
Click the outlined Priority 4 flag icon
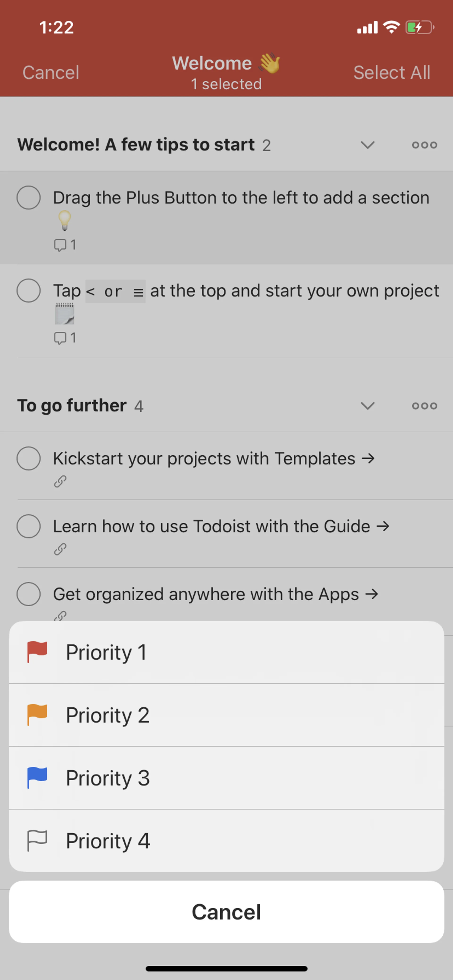coord(37,840)
